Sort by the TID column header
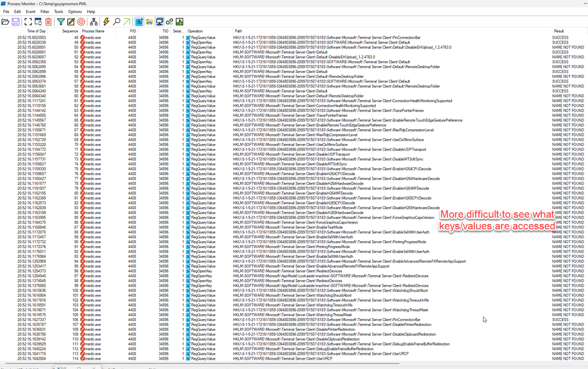 click(x=166, y=31)
